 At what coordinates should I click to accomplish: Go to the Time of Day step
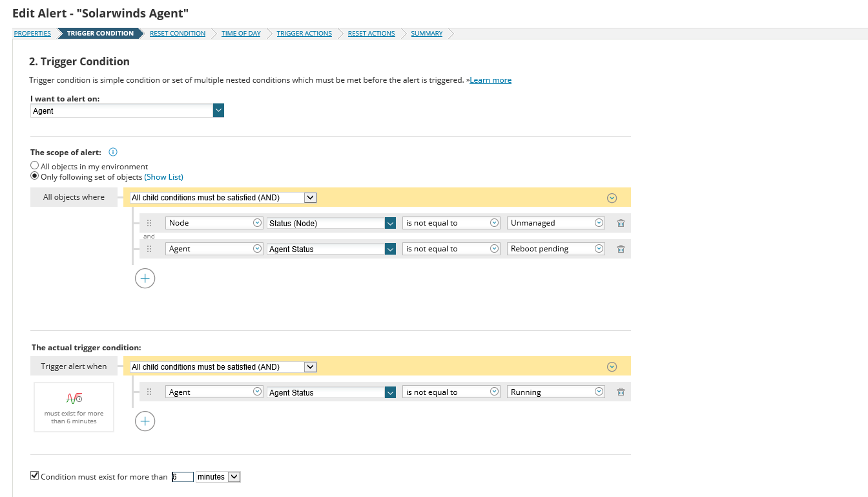pos(241,34)
